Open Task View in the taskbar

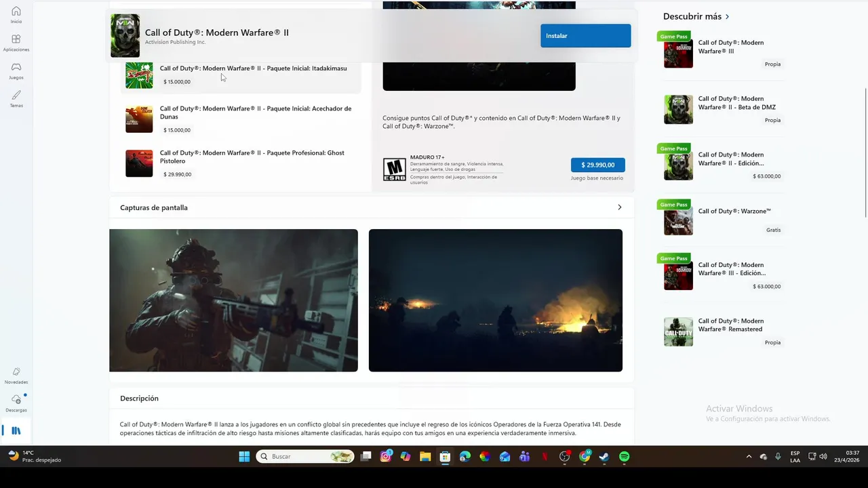(366, 457)
